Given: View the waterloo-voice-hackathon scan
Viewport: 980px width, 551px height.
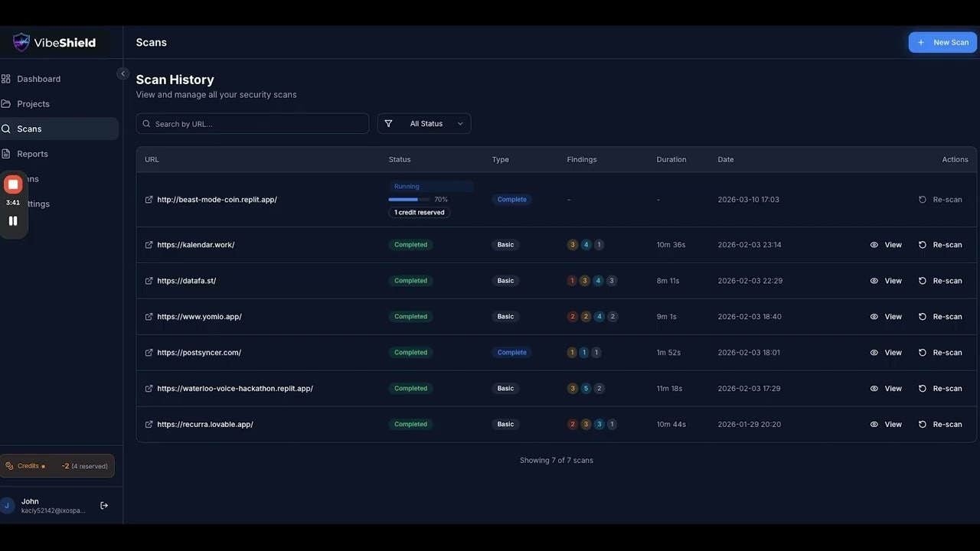Looking at the screenshot, I should (x=886, y=389).
